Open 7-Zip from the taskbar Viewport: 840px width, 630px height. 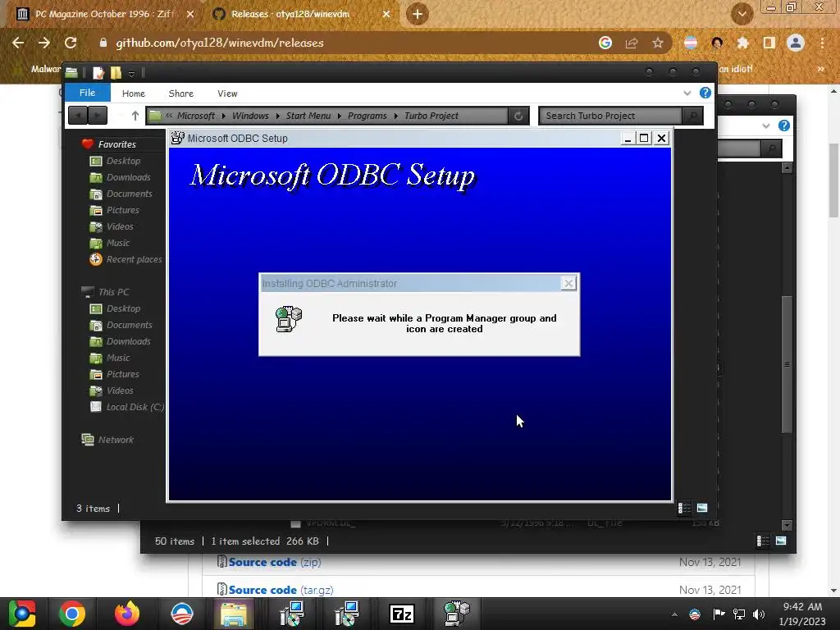tap(402, 614)
